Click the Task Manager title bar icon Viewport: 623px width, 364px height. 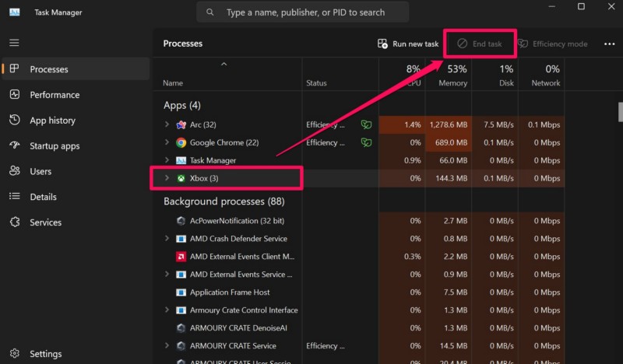15,12
